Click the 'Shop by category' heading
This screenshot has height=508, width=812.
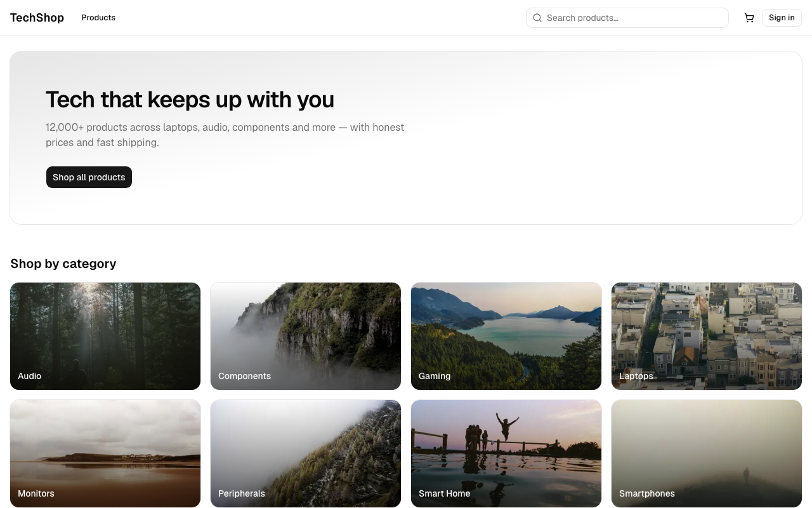tap(63, 264)
